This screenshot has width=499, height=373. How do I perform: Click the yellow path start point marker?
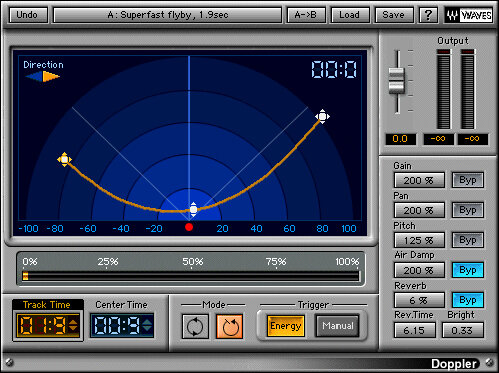tap(64, 160)
